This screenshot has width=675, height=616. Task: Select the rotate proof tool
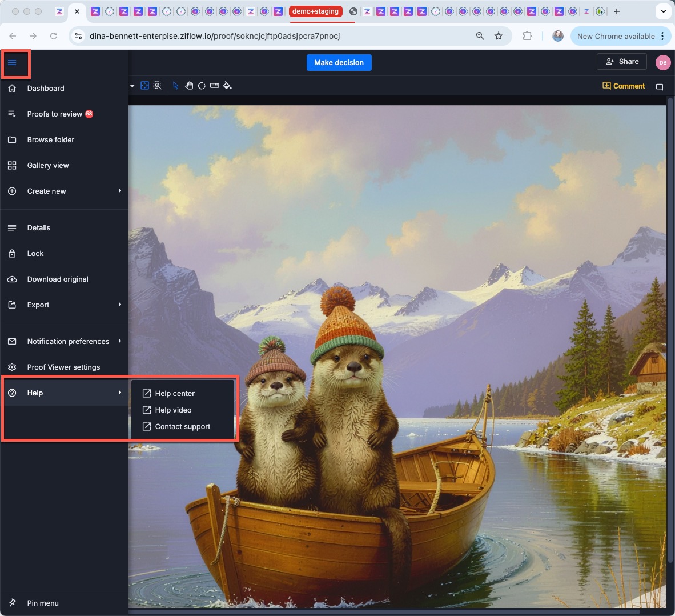pyautogui.click(x=202, y=85)
